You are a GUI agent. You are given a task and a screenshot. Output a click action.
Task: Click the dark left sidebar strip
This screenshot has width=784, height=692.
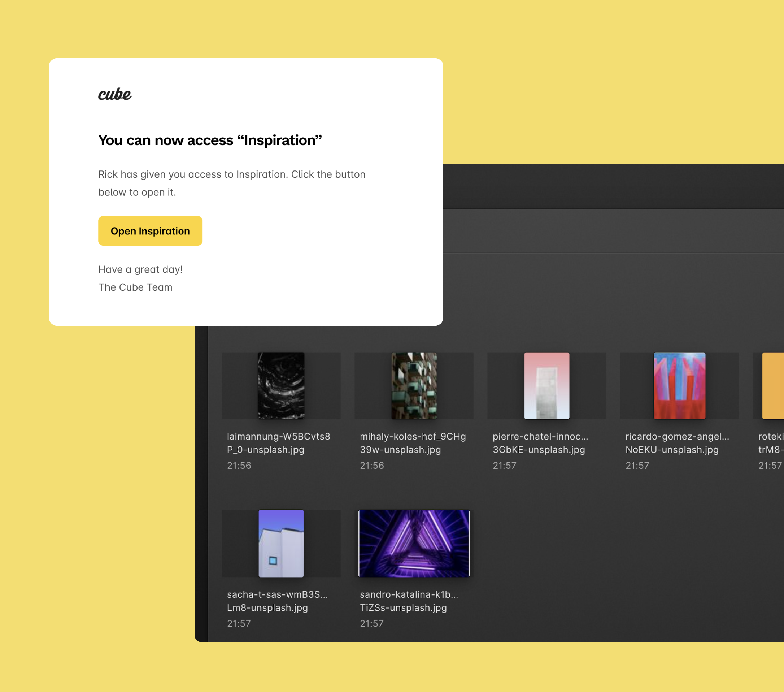[x=201, y=484]
